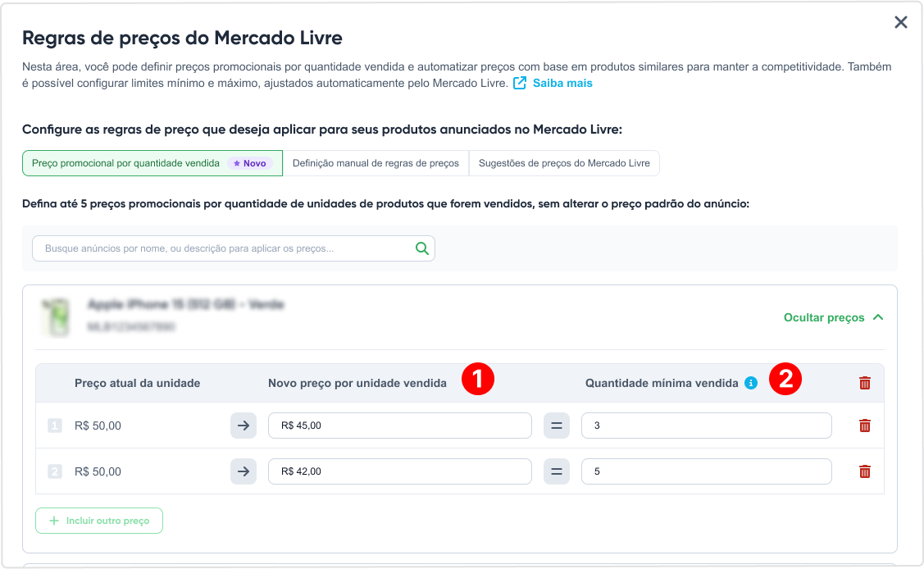The height and width of the screenshot is (569, 924).
Task: Click the Preço atual da unidade column header
Action: click(x=137, y=383)
